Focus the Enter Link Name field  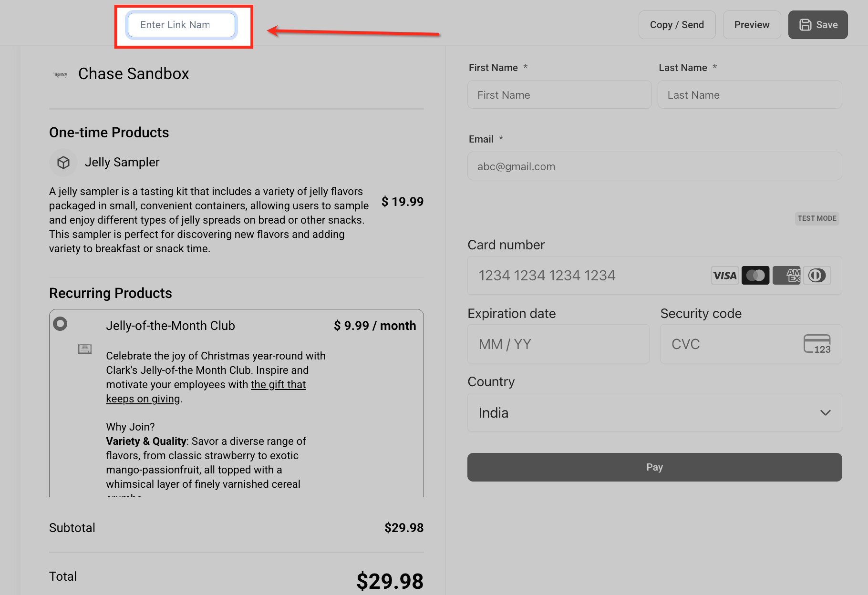point(181,25)
